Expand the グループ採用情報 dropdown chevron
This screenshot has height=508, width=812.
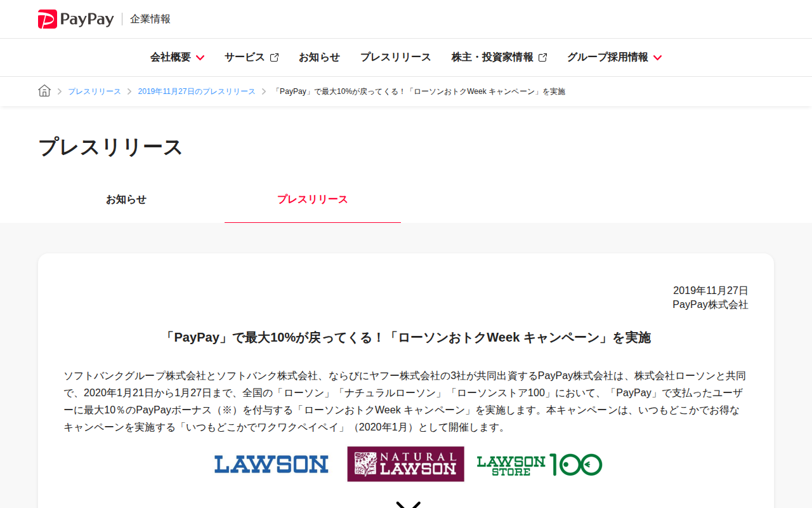pos(657,58)
